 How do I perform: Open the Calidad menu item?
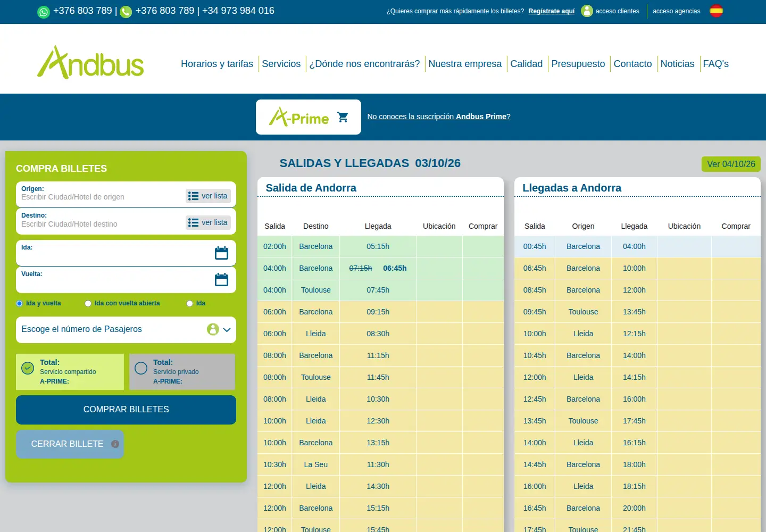(x=527, y=64)
